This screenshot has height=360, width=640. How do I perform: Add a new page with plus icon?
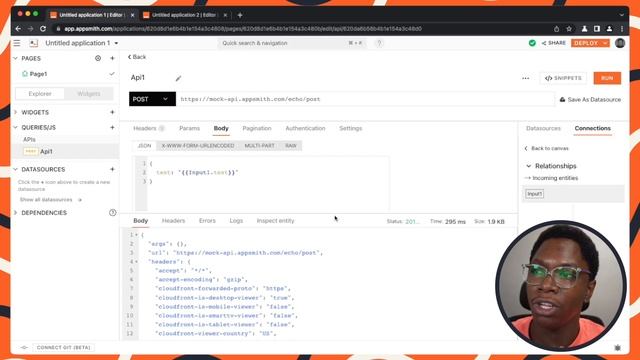pyautogui.click(x=112, y=58)
